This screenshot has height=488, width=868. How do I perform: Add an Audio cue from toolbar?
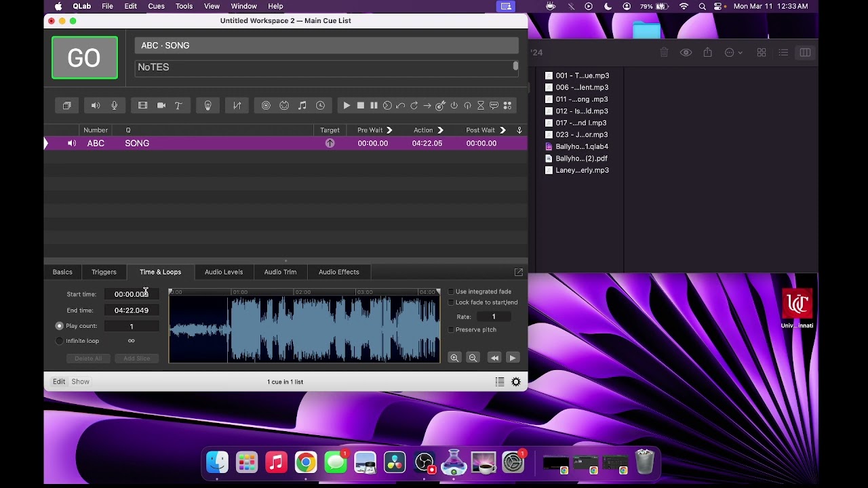point(96,106)
